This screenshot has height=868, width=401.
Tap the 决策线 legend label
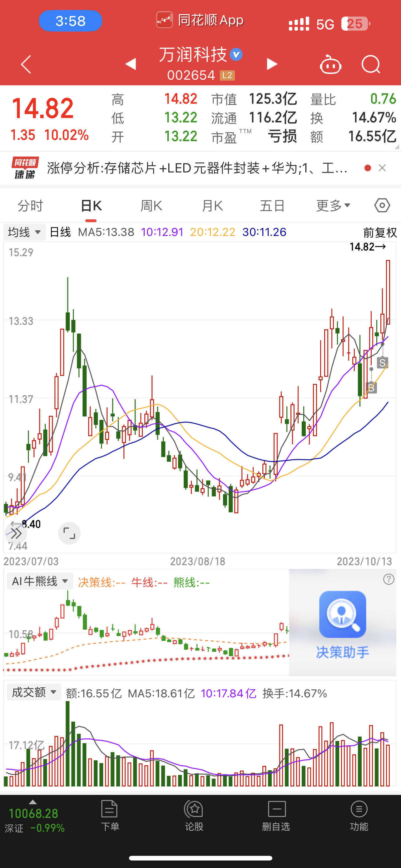(x=102, y=582)
